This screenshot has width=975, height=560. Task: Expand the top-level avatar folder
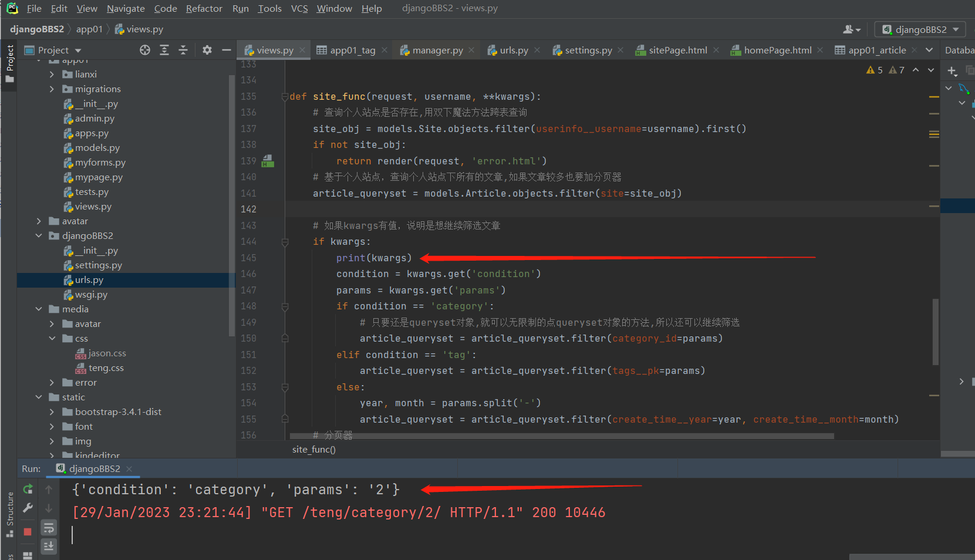39,221
